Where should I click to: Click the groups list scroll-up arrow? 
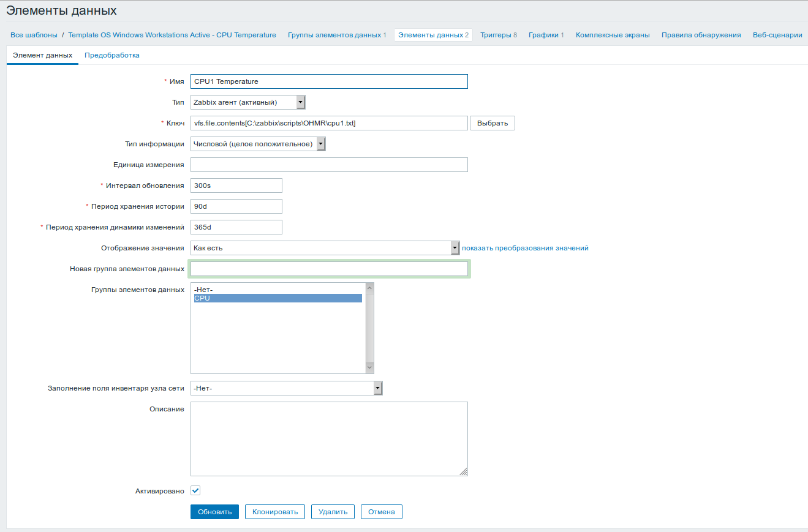[369, 288]
